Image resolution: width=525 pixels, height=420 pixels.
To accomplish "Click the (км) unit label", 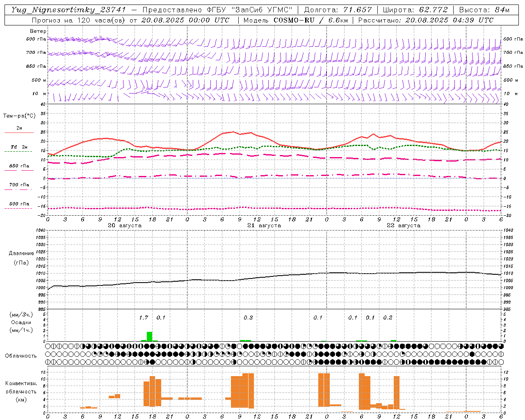I will pyautogui.click(x=21, y=399).
